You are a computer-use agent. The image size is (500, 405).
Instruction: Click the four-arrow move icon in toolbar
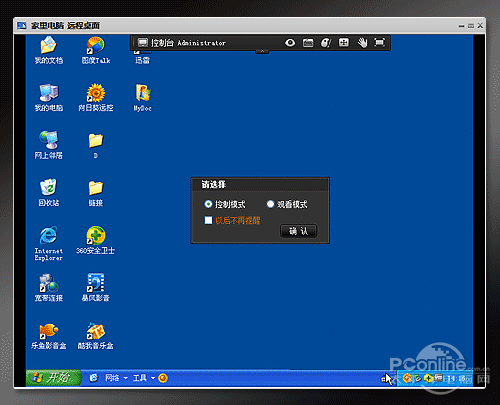point(344,42)
